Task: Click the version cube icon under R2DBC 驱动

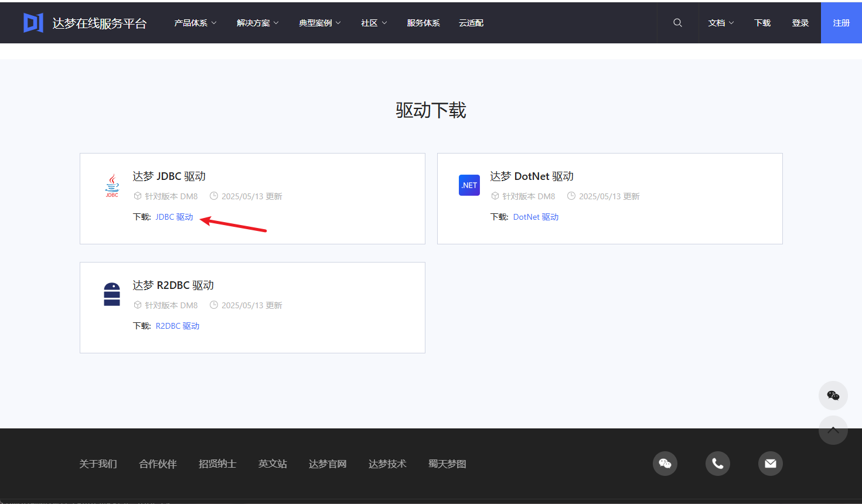Action: click(138, 305)
